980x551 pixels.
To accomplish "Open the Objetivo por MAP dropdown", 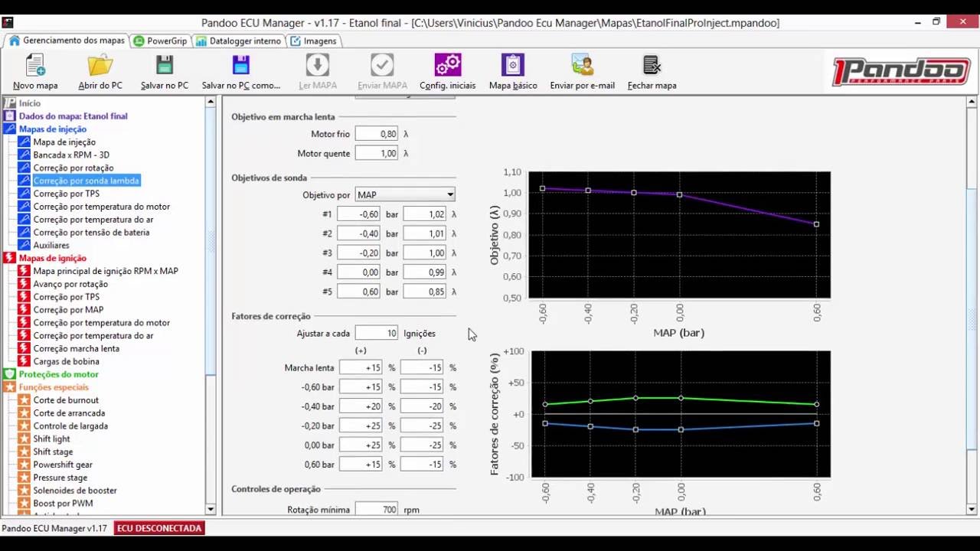I will [x=405, y=194].
